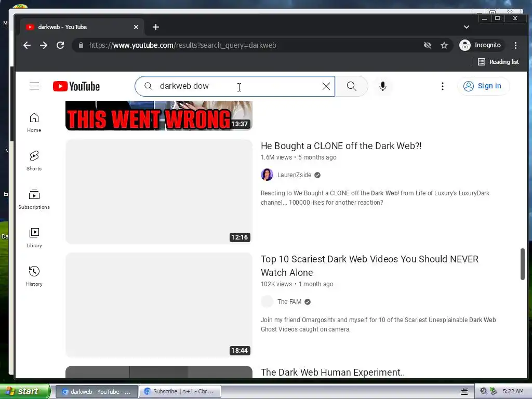Reload the YouTube page
This screenshot has width=532, height=399.
pyautogui.click(x=60, y=45)
